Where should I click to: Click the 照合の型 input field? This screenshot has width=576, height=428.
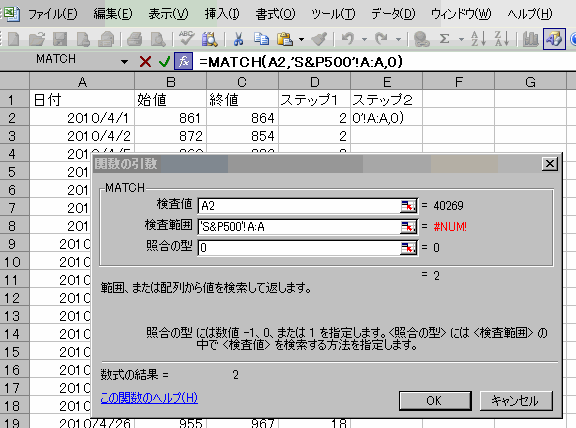point(299,248)
